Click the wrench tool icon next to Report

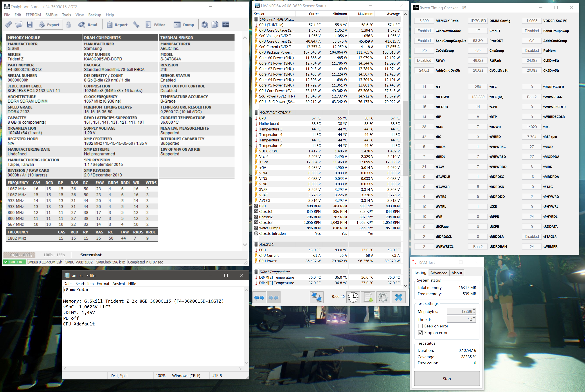[136, 25]
